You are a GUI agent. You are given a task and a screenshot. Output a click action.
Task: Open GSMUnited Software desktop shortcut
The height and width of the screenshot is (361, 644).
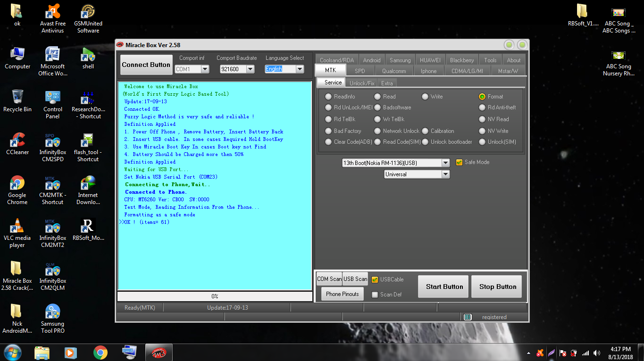point(88,19)
